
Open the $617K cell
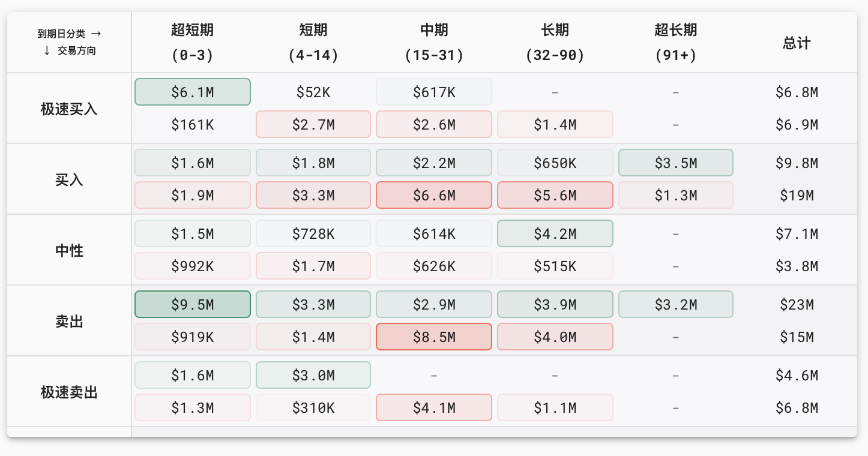[434, 92]
